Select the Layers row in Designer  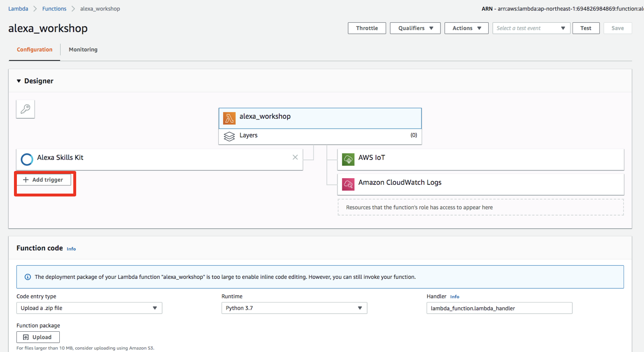tap(320, 136)
